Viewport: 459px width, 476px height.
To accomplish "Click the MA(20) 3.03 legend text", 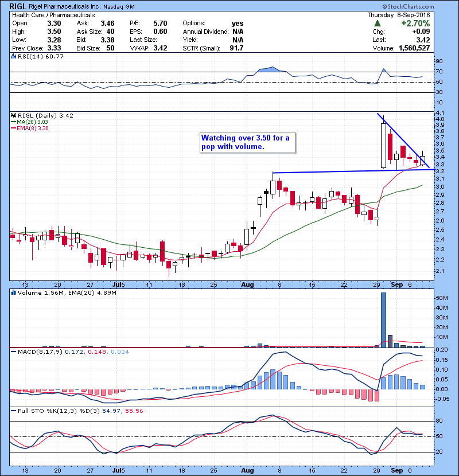I will [32, 122].
